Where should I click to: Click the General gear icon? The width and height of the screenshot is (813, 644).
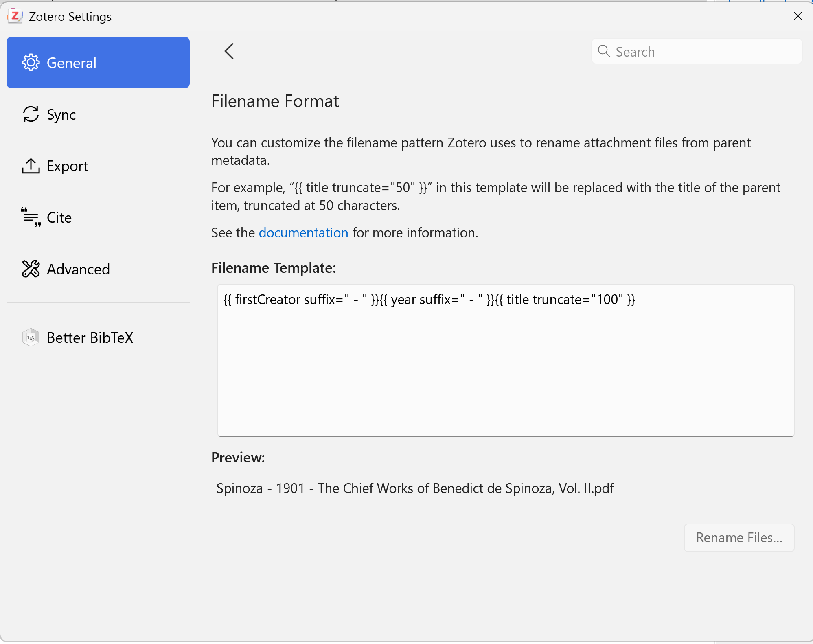click(31, 63)
